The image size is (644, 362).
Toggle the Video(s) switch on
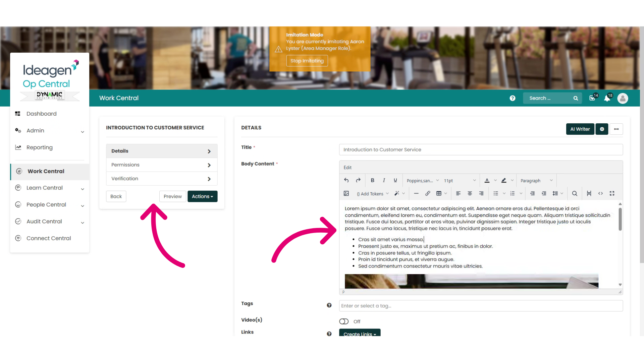click(344, 321)
